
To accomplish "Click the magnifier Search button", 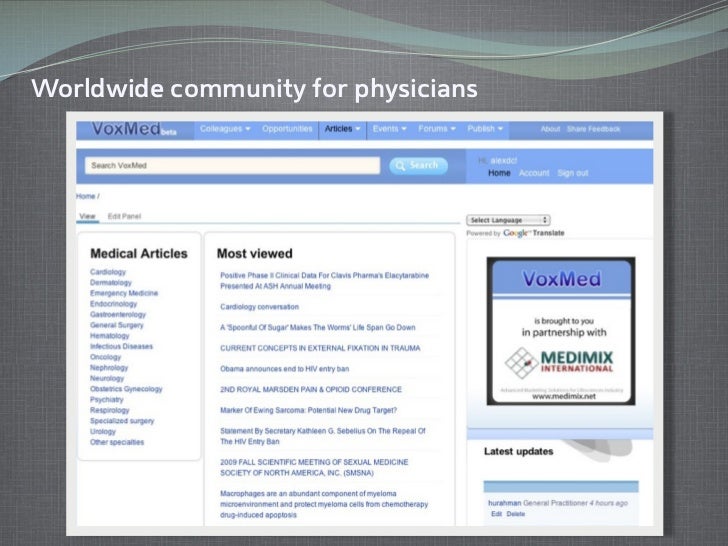I will tap(418, 165).
